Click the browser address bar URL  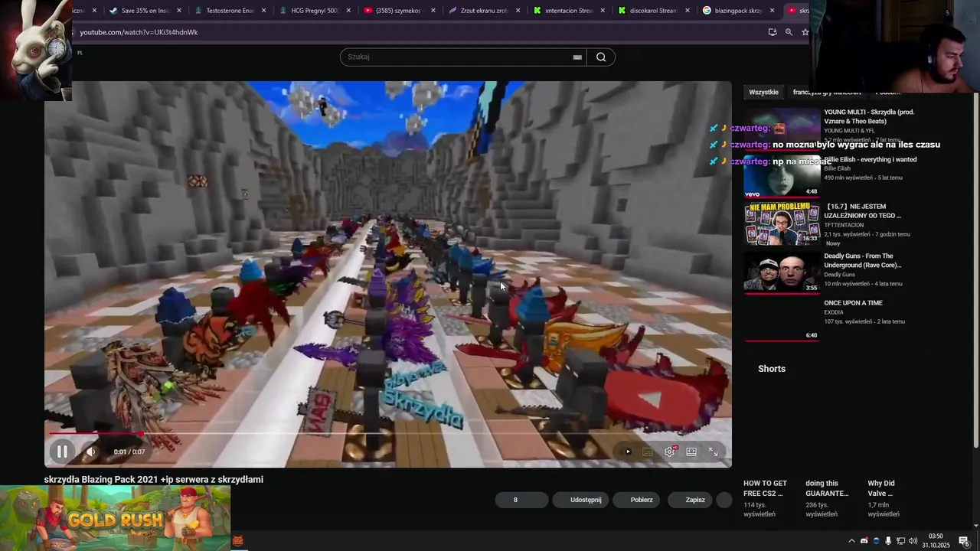(139, 32)
